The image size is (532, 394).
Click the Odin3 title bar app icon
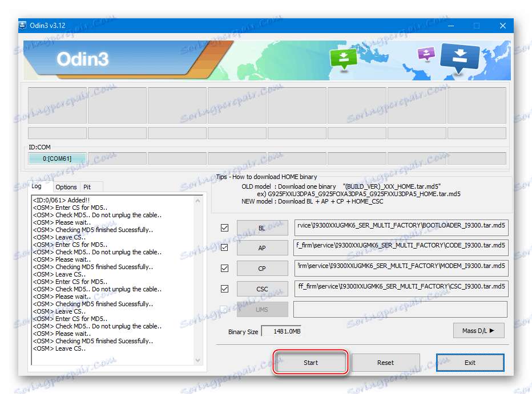pyautogui.click(x=23, y=26)
